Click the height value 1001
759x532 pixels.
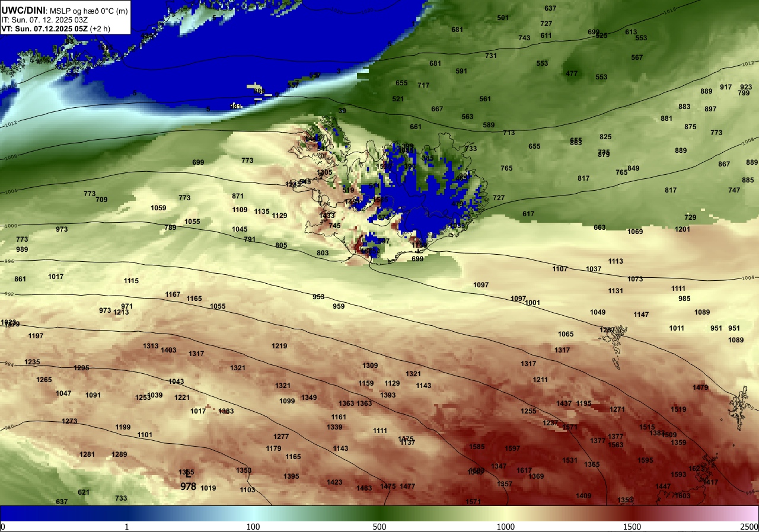pos(532,303)
